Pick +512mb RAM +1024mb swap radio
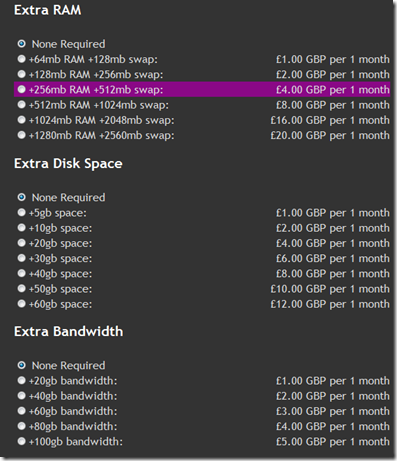 [22, 105]
